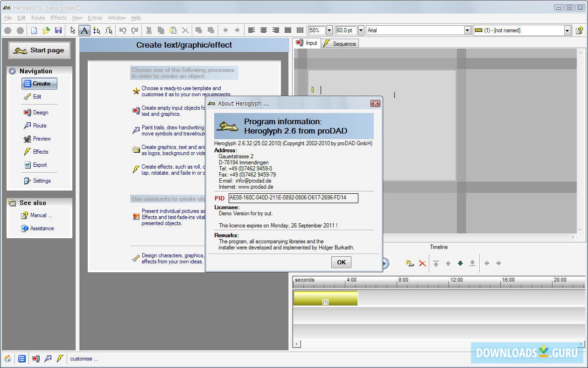
Task: Open the Effects menu
Action: tap(58, 18)
